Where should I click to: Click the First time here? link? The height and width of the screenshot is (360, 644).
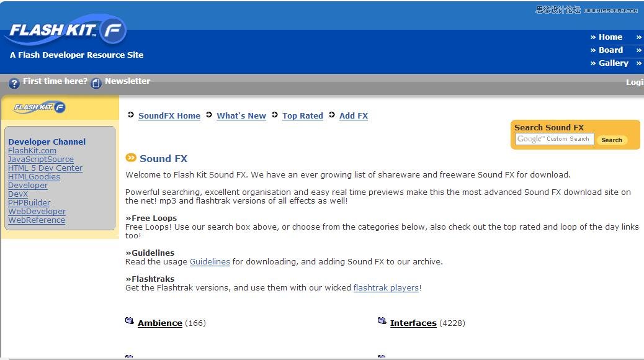pos(55,81)
